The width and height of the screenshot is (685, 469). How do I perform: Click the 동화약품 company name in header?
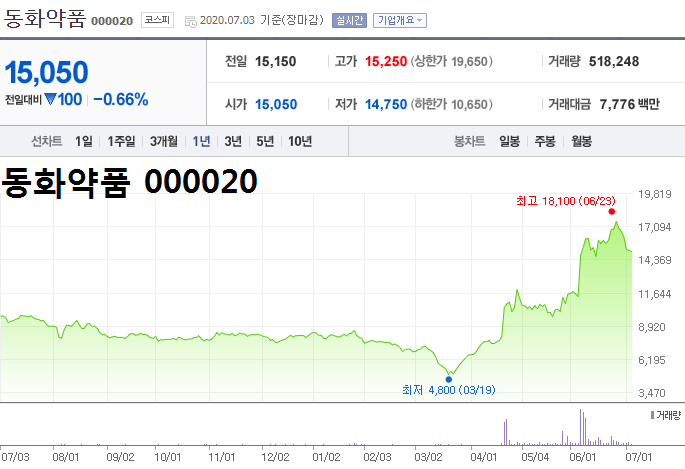45,18
